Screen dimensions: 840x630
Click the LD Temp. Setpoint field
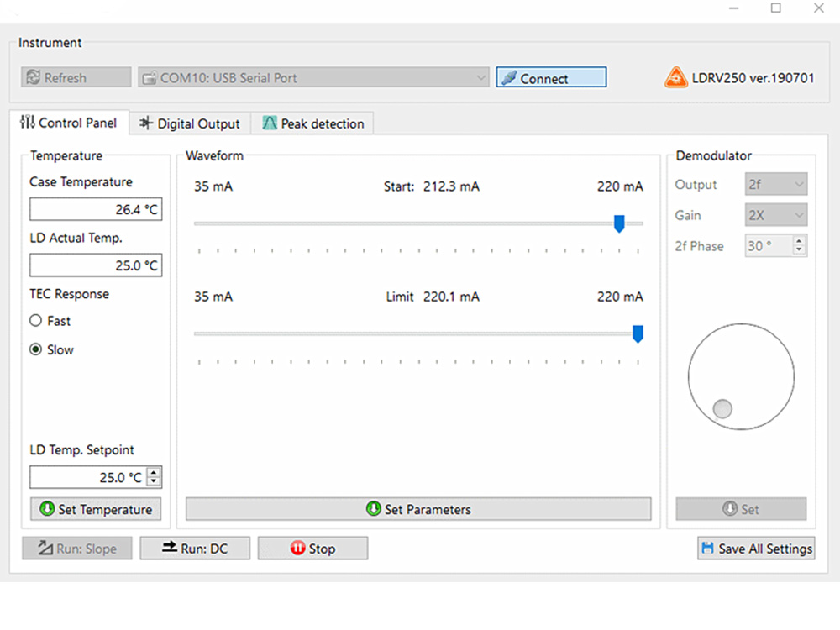(87, 477)
